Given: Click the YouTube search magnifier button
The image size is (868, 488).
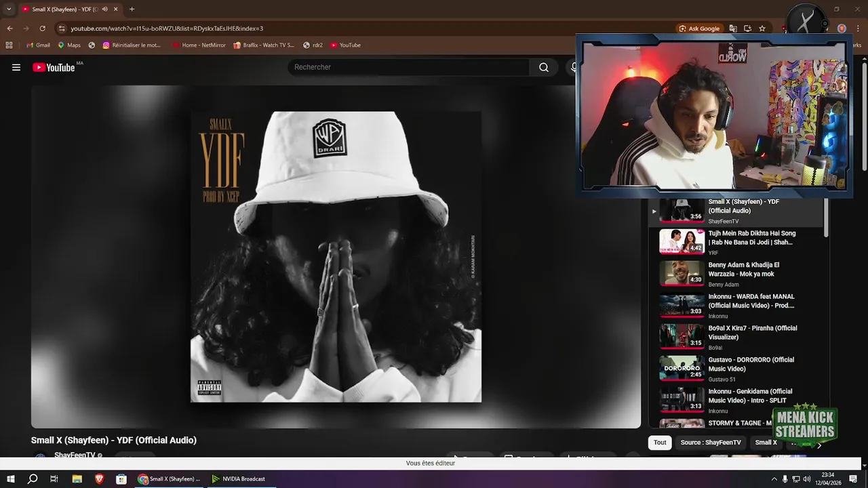Looking at the screenshot, I should (544, 67).
